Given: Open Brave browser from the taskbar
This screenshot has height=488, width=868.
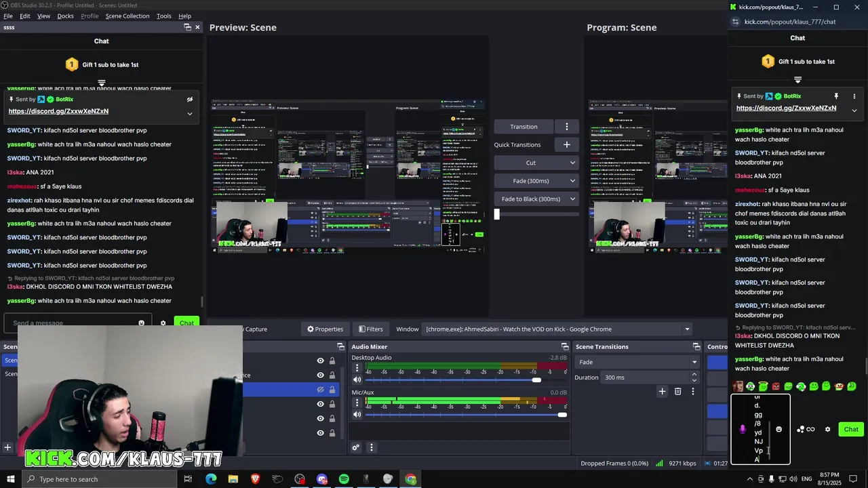Looking at the screenshot, I should pos(255,479).
